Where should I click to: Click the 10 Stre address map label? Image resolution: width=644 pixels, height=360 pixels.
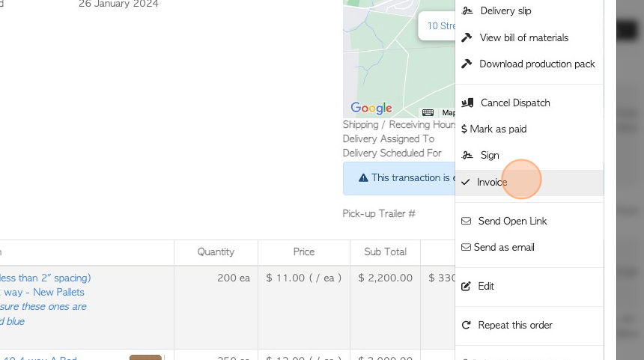click(x=440, y=25)
